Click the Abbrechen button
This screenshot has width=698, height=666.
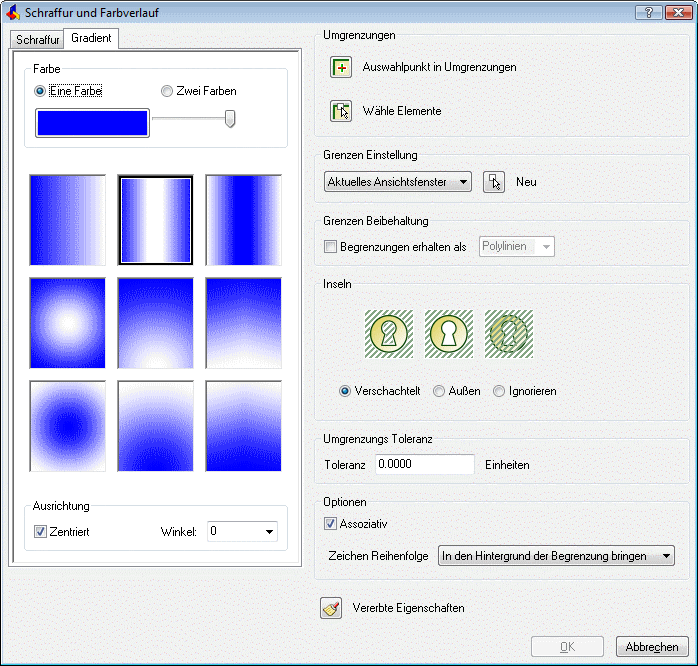tap(652, 647)
